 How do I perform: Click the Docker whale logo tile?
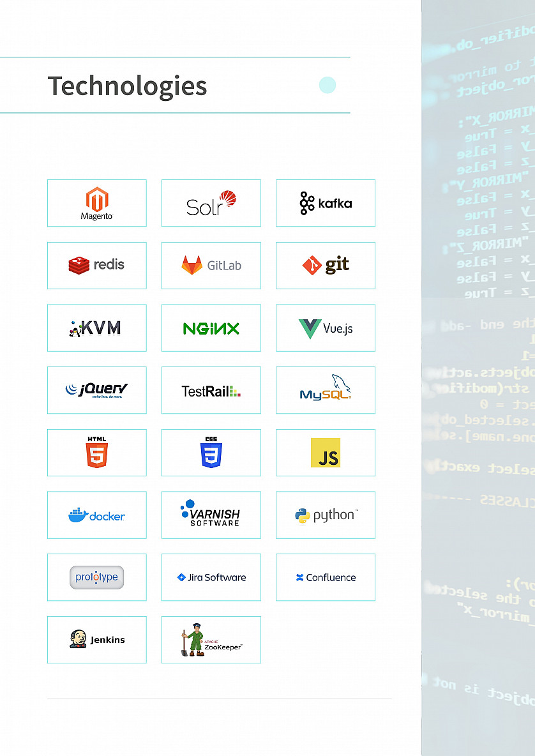[x=97, y=515]
